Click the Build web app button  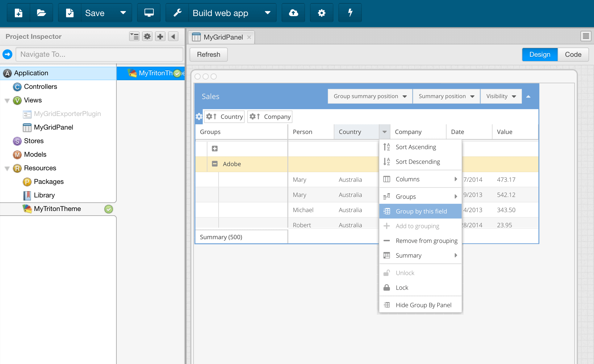pos(220,13)
